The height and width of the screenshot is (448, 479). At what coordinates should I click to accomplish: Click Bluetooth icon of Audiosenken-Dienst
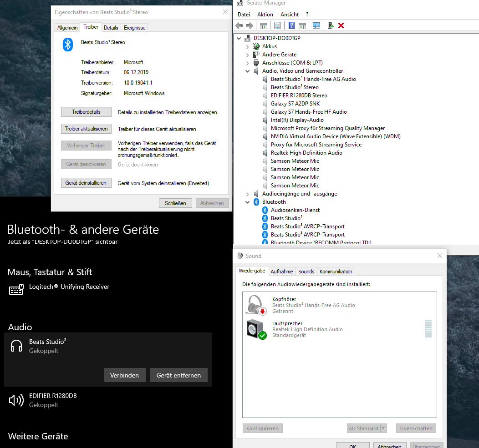click(x=265, y=210)
